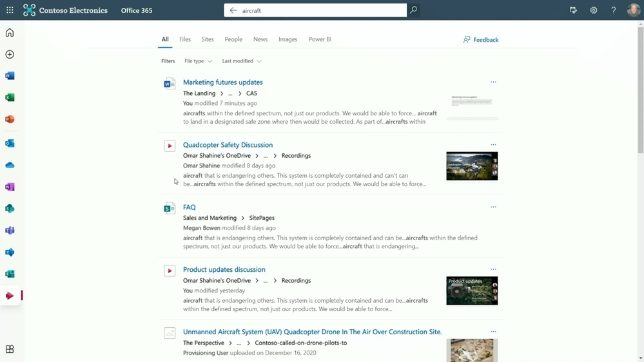Open Marketing futures updates document

click(223, 82)
